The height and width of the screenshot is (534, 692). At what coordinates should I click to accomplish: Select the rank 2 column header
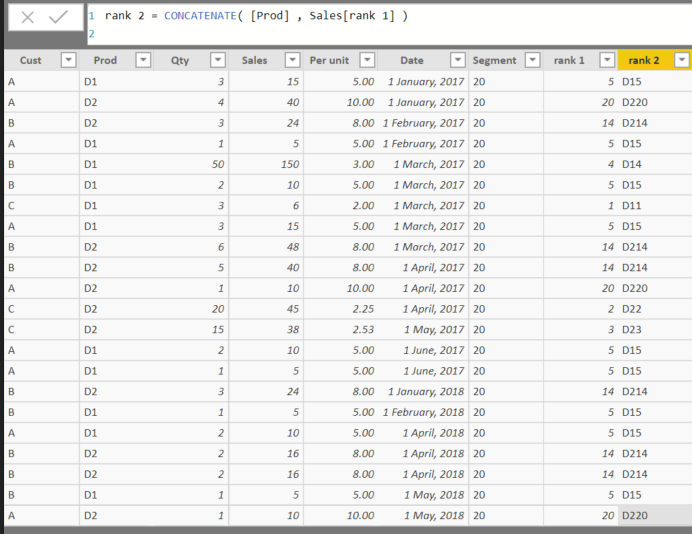tap(643, 60)
